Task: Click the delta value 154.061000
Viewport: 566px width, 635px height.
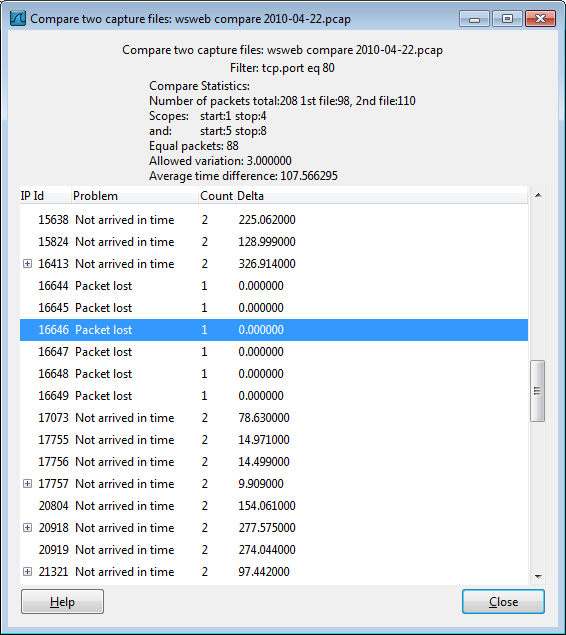Action: [267, 506]
